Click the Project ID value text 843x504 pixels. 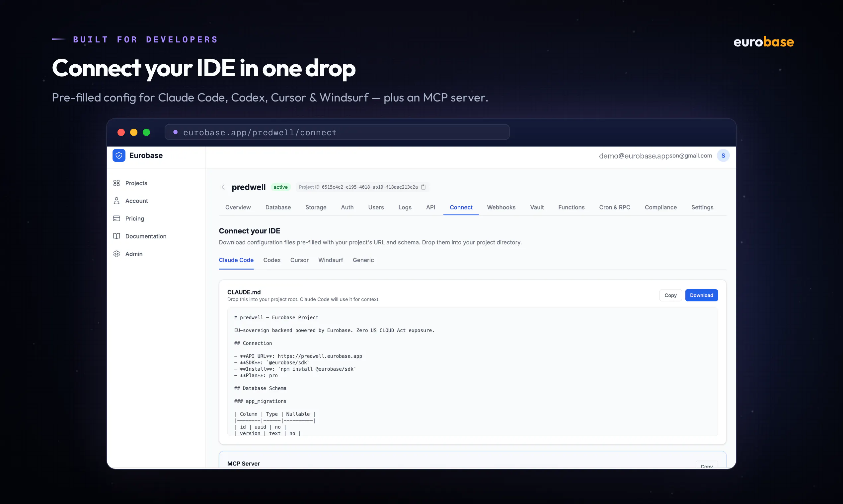coord(370,187)
